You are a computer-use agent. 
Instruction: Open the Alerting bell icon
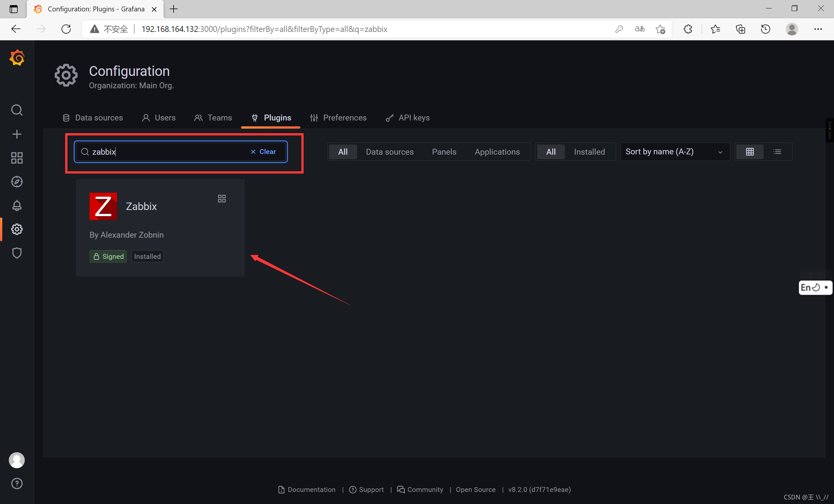(x=17, y=205)
